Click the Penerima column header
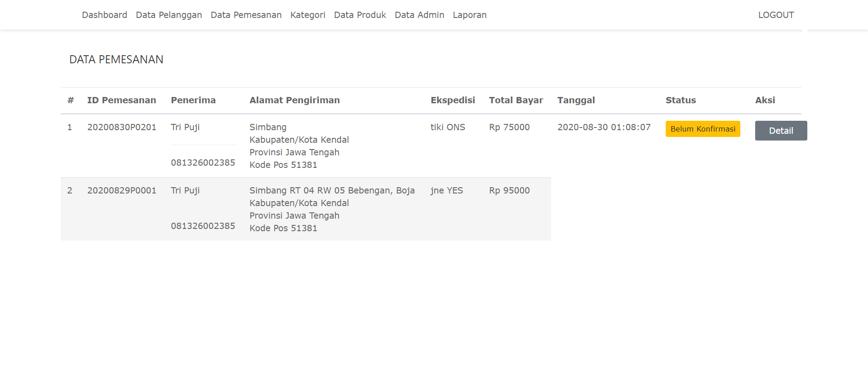Viewport: 868px width, 378px height. click(x=193, y=100)
